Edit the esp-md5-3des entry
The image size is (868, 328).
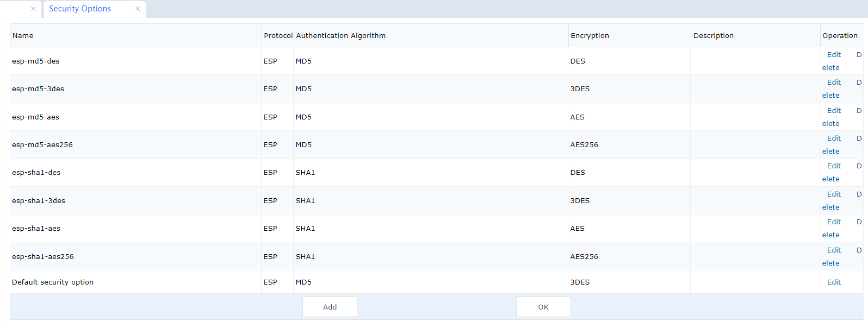[x=834, y=83]
